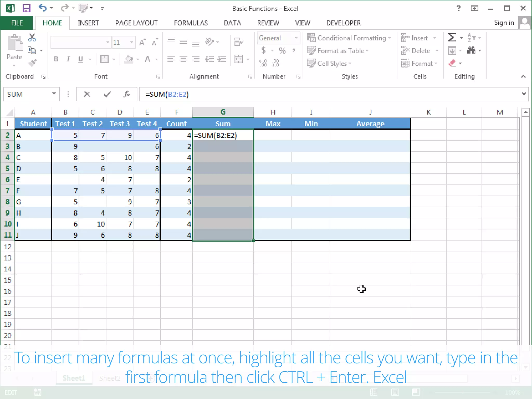Confirm formula with checkmark button
532x399 pixels.
click(107, 94)
